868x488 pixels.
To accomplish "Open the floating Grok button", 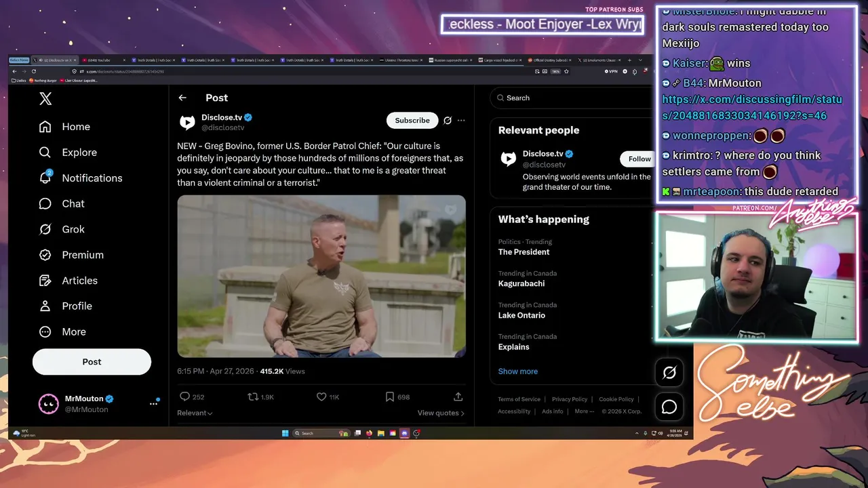I will (669, 373).
